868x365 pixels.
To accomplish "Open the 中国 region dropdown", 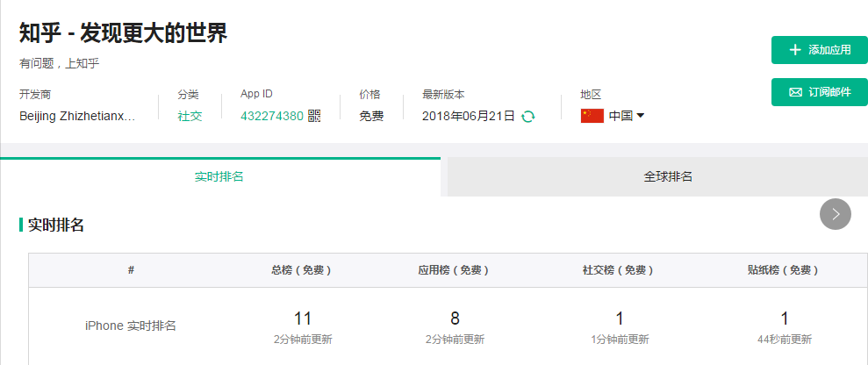I will pyautogui.click(x=628, y=116).
